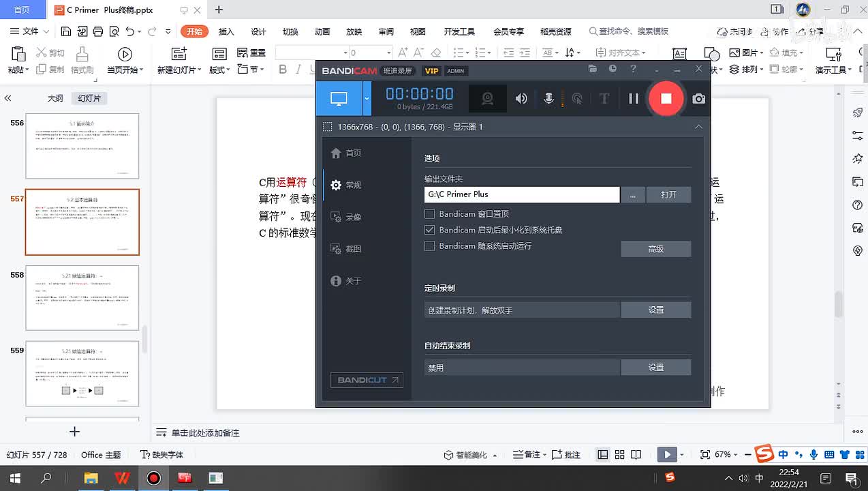Enable Bandicam 随系统启动运行 checkbox
Image resolution: width=868 pixels, height=491 pixels.
(x=429, y=245)
